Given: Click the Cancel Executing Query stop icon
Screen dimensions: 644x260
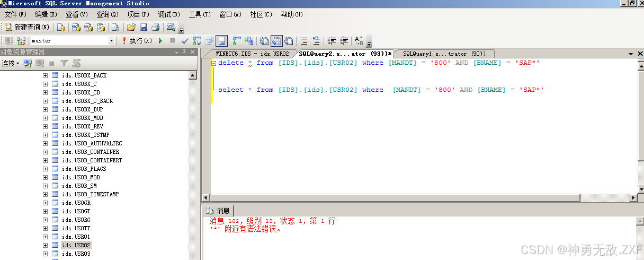Looking at the screenshot, I should tap(172, 40).
